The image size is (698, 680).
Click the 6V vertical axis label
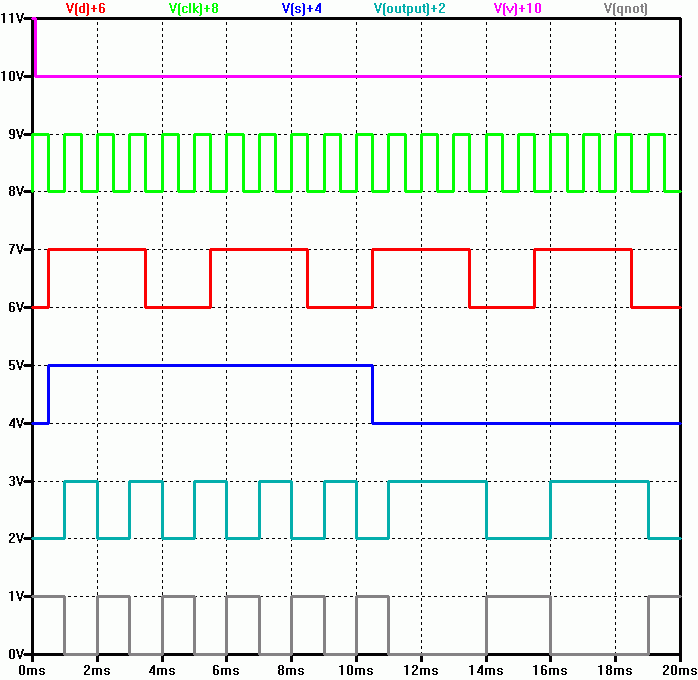(16, 307)
